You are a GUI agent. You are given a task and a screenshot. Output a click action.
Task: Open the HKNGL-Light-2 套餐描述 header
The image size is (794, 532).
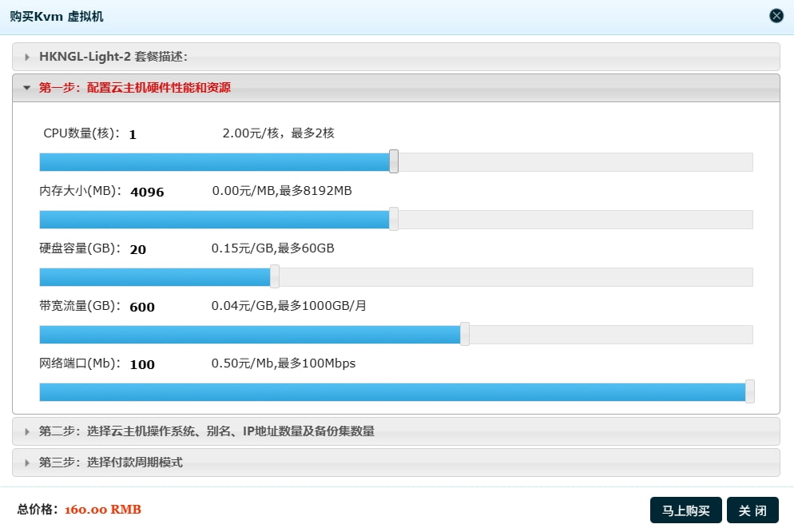point(396,57)
